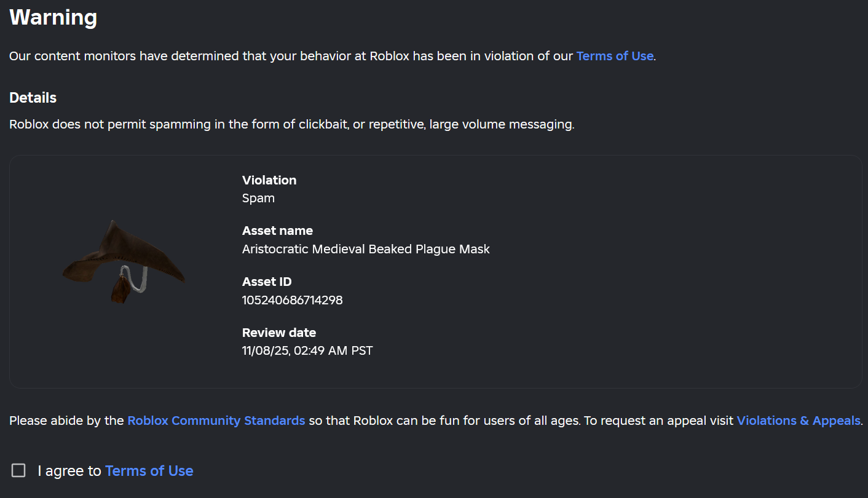Click the Asset ID label
Viewport: 868px width, 498px height.
(x=267, y=282)
